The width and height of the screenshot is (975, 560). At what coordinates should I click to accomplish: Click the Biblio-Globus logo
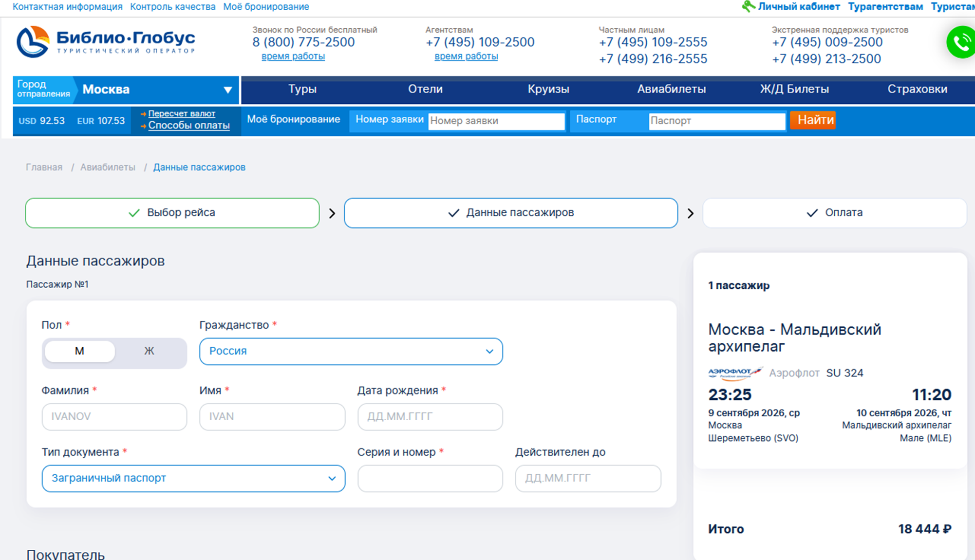(x=106, y=42)
